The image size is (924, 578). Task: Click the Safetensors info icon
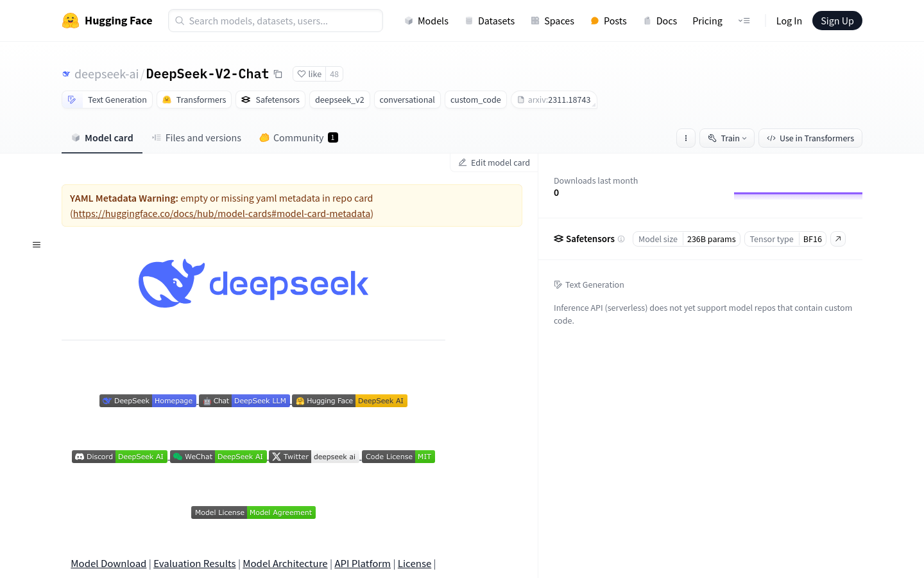(x=621, y=239)
